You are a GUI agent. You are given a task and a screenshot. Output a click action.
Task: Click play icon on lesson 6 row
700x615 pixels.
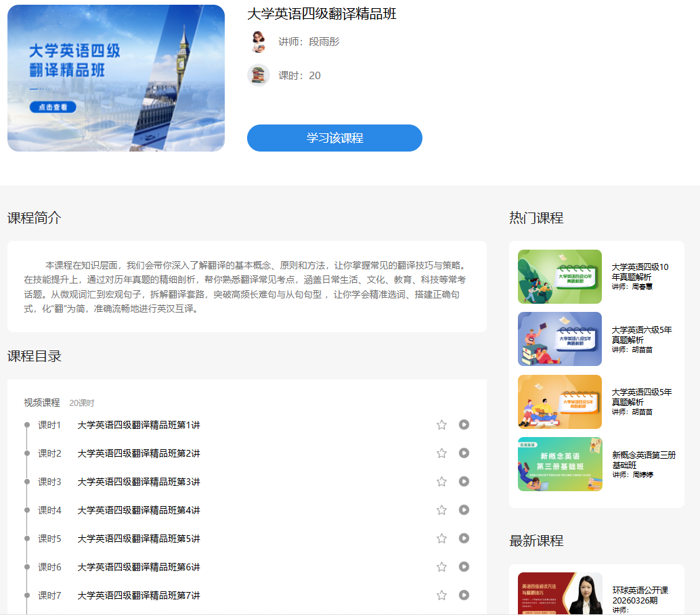coord(464,567)
